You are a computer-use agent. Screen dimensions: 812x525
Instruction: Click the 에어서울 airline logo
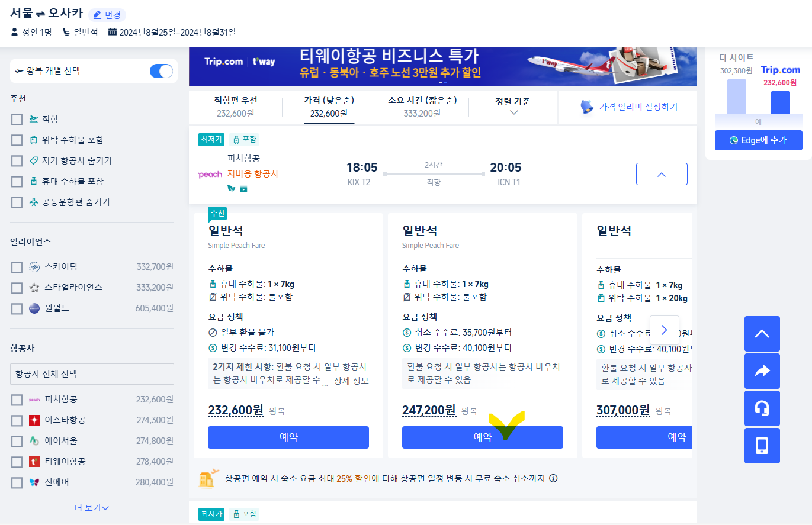(34, 441)
